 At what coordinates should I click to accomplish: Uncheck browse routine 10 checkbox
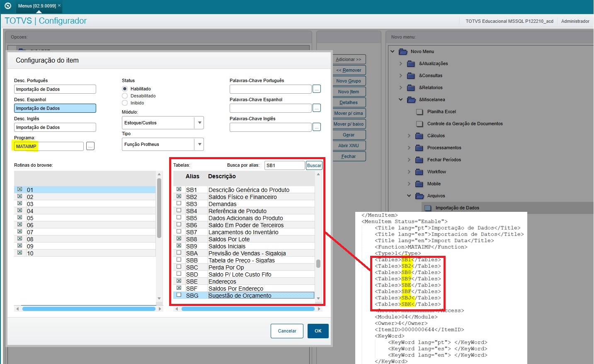(x=19, y=253)
